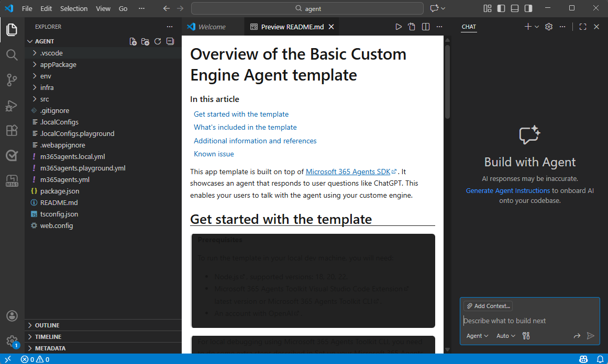Open the Auto model dropdown
The image size is (608, 364).
tap(506, 336)
